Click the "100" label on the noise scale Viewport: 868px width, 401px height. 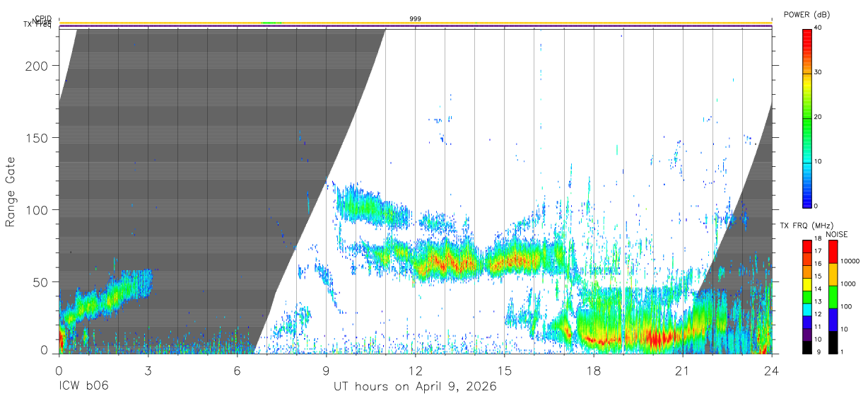pyautogui.click(x=847, y=306)
